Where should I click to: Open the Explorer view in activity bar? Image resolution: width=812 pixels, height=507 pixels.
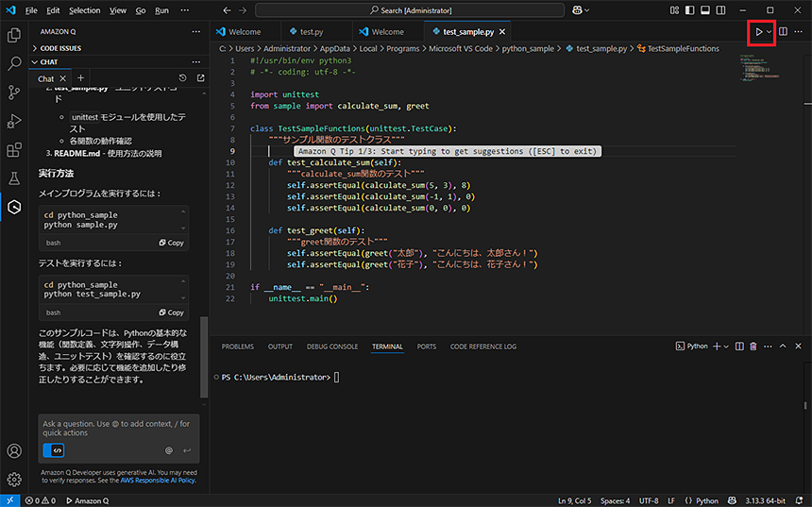point(14,35)
